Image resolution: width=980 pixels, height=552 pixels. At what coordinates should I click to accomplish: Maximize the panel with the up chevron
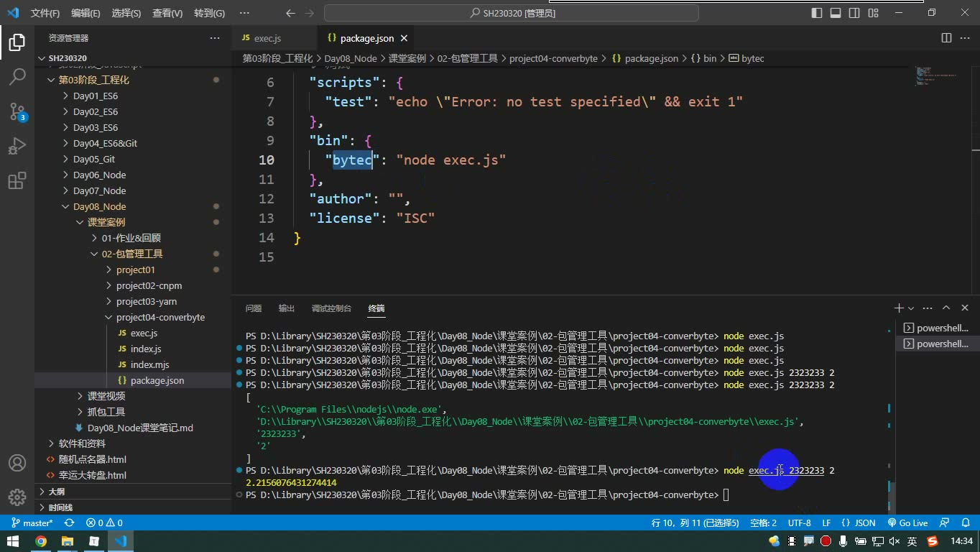[946, 308]
